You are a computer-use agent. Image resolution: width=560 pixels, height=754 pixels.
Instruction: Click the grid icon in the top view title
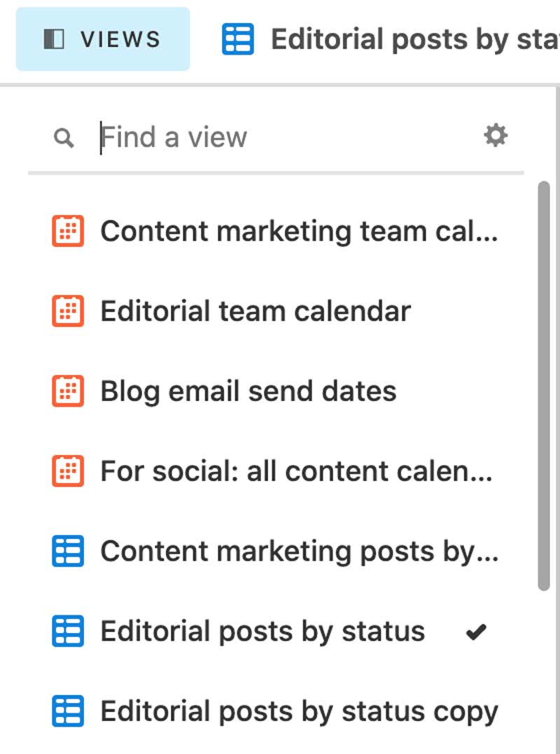(238, 39)
